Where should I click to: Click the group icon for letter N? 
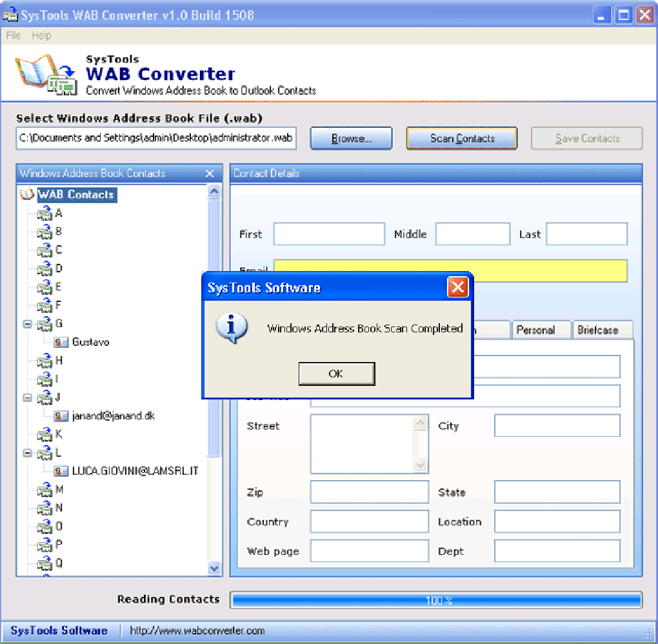tap(45, 509)
